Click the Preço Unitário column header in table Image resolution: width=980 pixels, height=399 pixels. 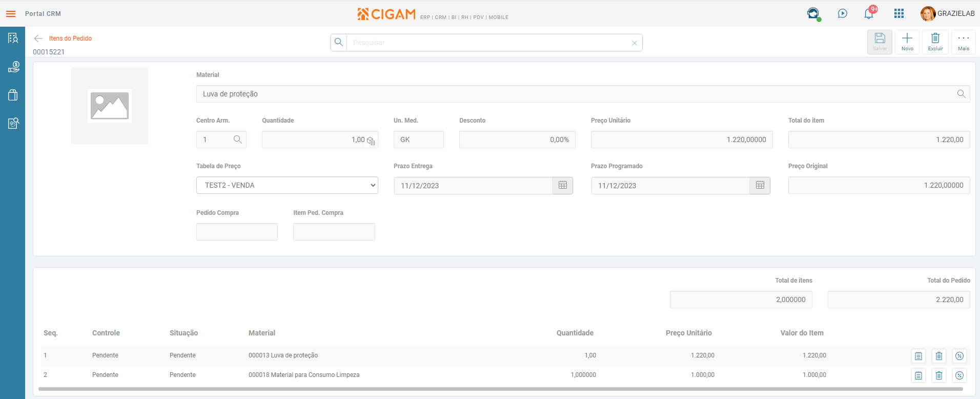coord(689,333)
